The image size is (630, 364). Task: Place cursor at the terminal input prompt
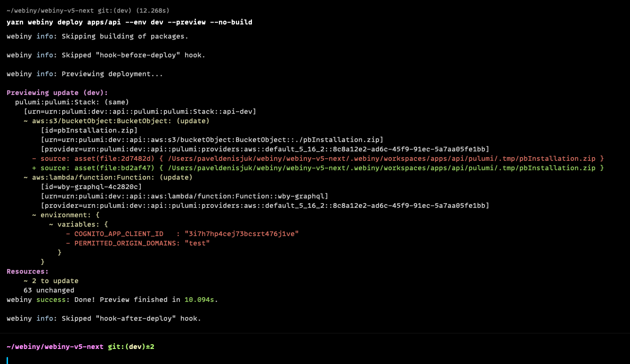point(7,359)
